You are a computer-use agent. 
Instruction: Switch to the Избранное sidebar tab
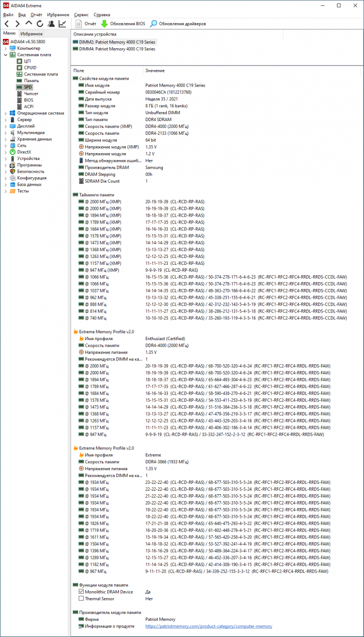tap(32, 33)
